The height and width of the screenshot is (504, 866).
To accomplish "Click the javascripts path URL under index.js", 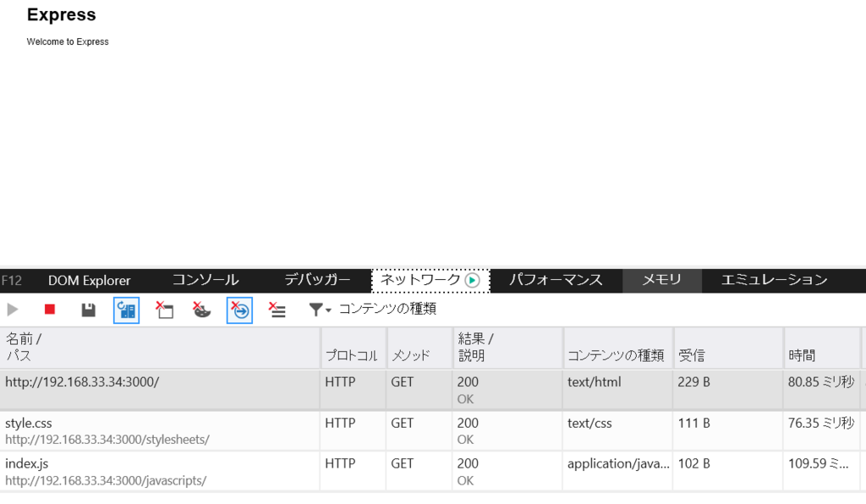I will (106, 481).
